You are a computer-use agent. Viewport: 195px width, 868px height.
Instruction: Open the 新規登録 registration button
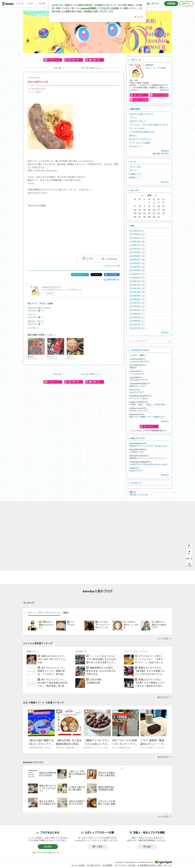(171, 3)
